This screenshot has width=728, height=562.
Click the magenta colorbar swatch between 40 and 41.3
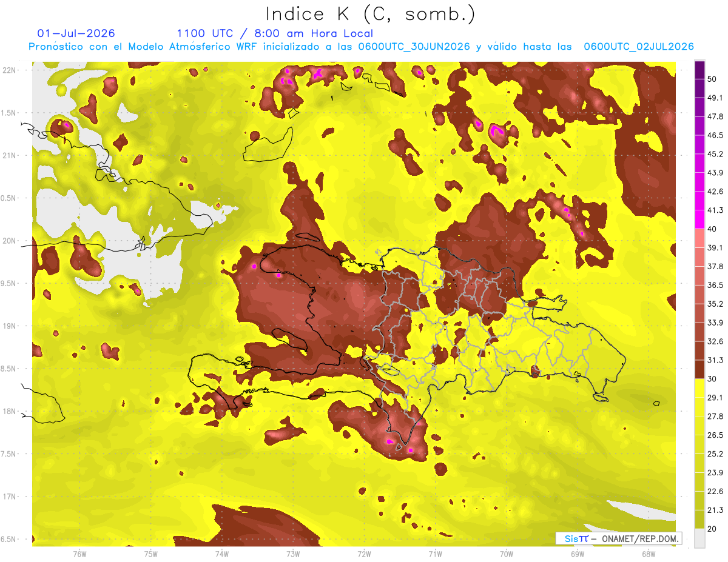[x=699, y=219]
